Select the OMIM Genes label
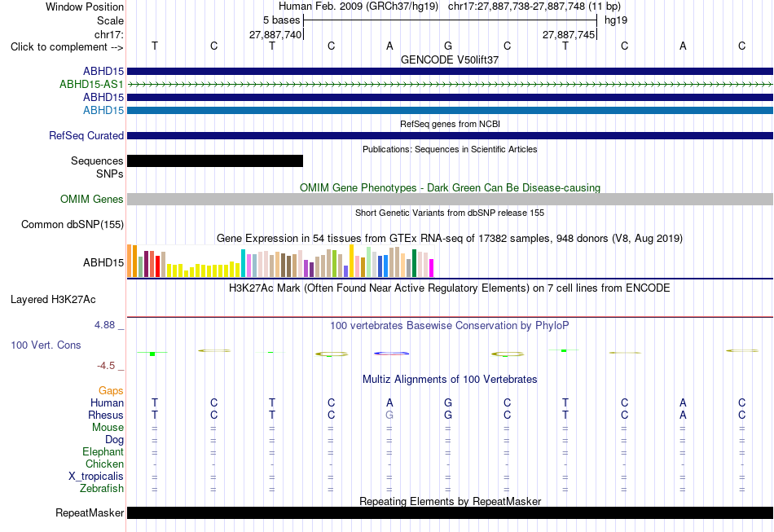774x532 pixels. tap(91, 199)
